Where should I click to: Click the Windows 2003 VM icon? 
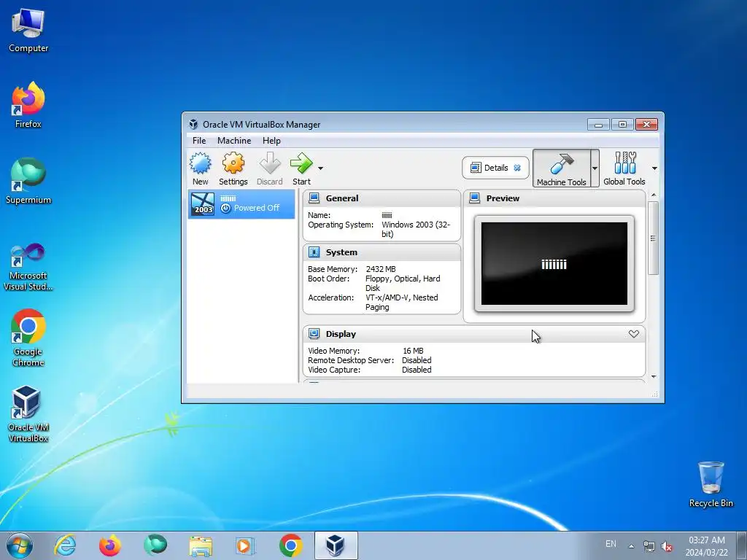click(x=204, y=204)
